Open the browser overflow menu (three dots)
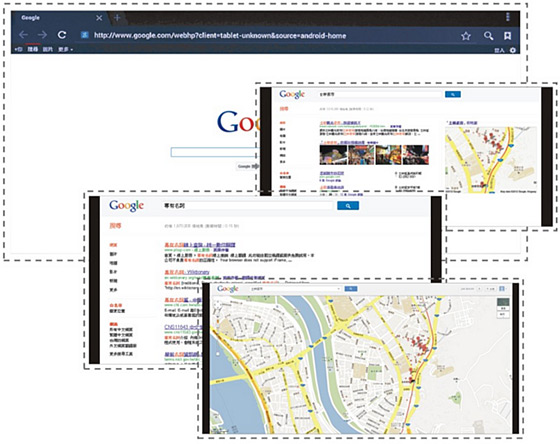This screenshot has height=444, width=560. [x=508, y=17]
